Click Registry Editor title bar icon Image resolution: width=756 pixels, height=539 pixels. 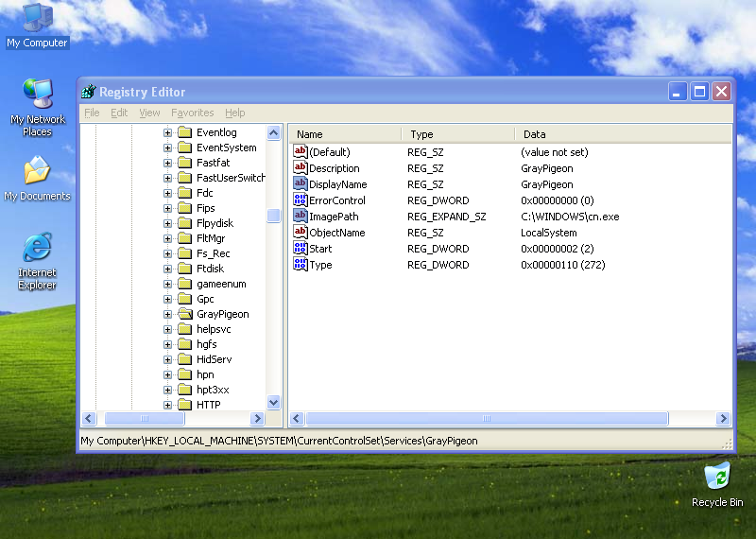click(89, 91)
